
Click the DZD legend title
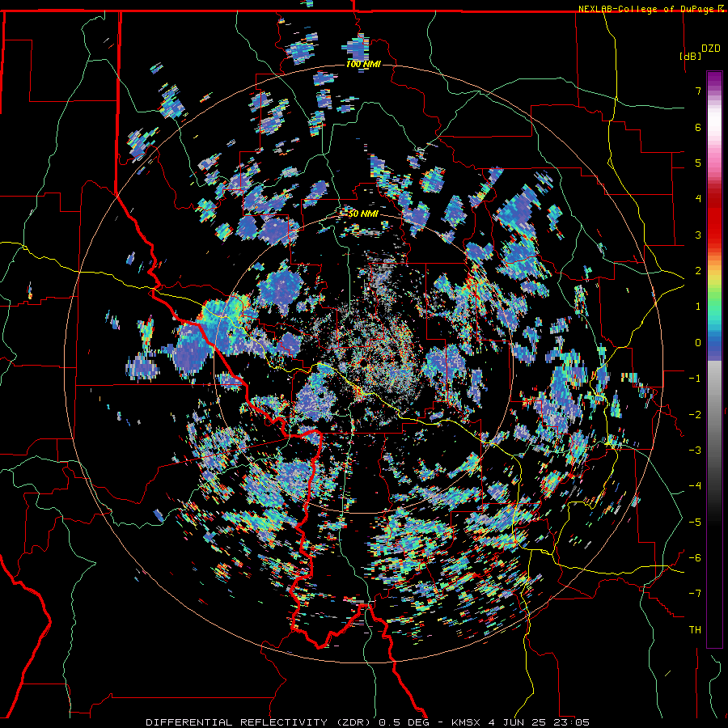[x=711, y=49]
